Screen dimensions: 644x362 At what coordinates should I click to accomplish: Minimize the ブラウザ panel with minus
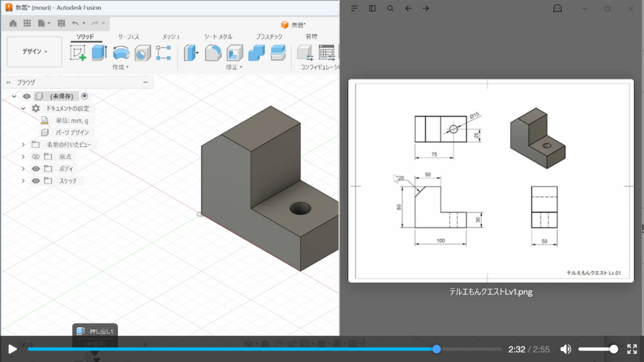pos(145,82)
